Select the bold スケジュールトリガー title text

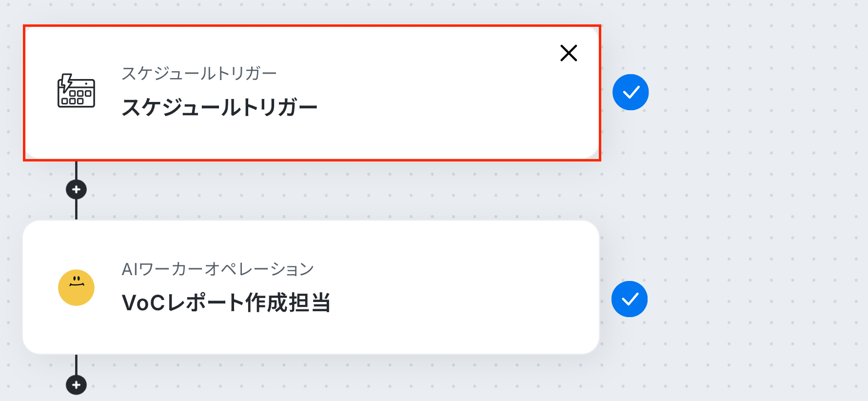click(219, 107)
